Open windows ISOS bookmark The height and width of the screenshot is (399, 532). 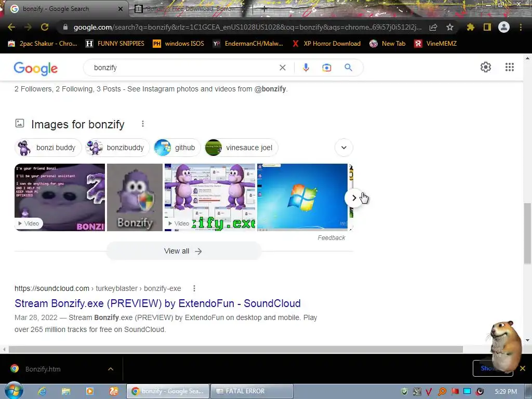point(179,44)
